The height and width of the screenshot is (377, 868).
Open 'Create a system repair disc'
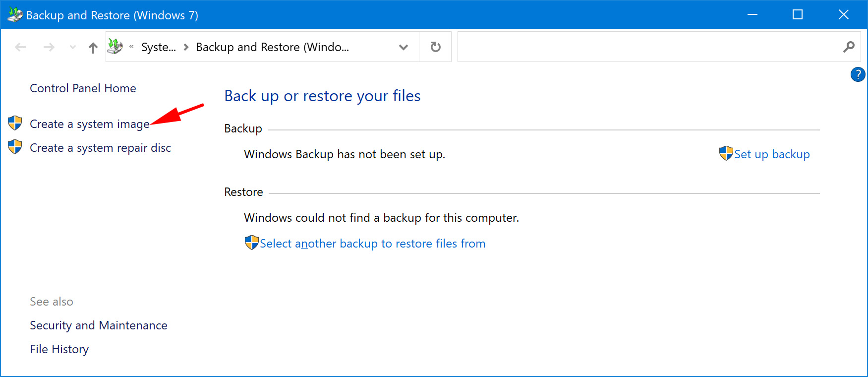click(100, 148)
